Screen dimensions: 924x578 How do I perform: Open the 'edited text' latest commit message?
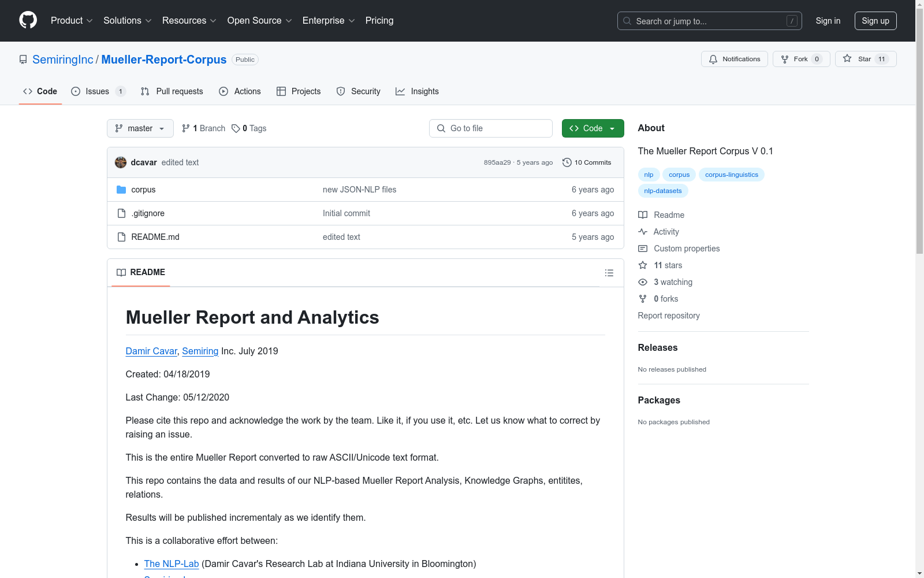click(180, 162)
